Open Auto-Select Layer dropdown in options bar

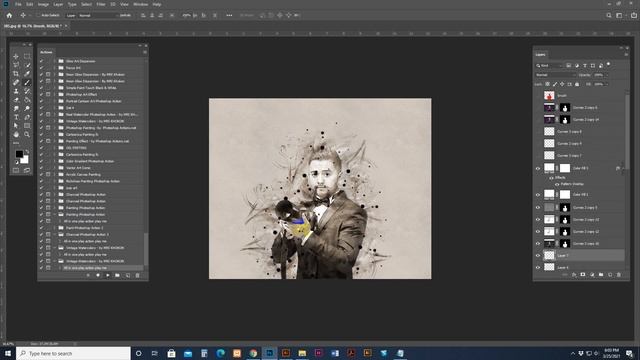pyautogui.click(x=71, y=15)
